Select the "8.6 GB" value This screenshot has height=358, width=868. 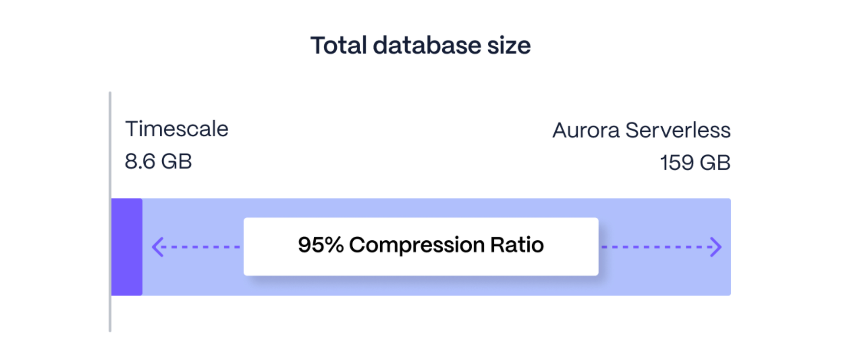[x=158, y=162]
